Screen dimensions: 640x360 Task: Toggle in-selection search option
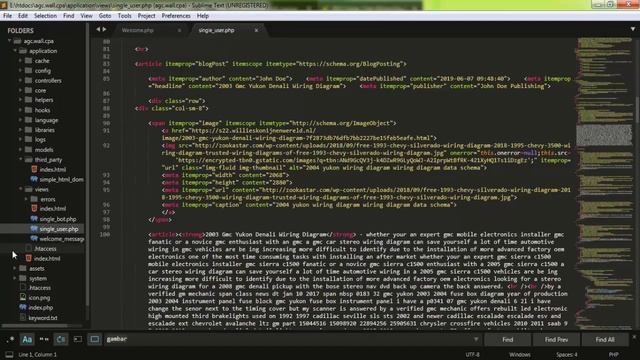click(78, 339)
